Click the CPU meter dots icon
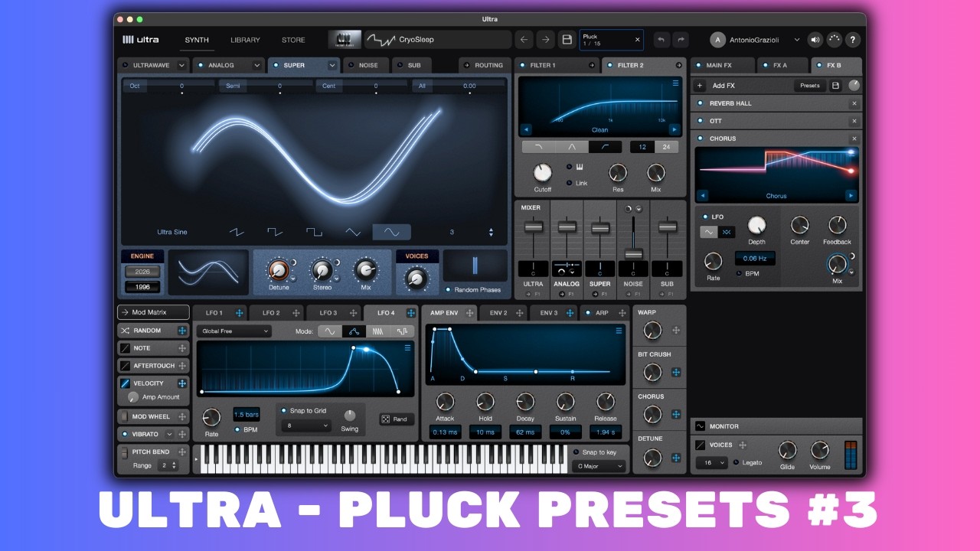 (x=834, y=40)
